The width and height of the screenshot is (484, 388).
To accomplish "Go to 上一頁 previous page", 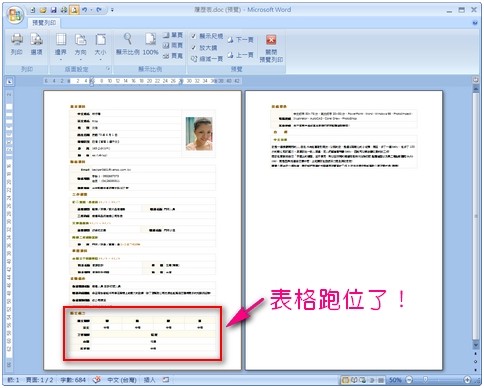I will [240, 55].
